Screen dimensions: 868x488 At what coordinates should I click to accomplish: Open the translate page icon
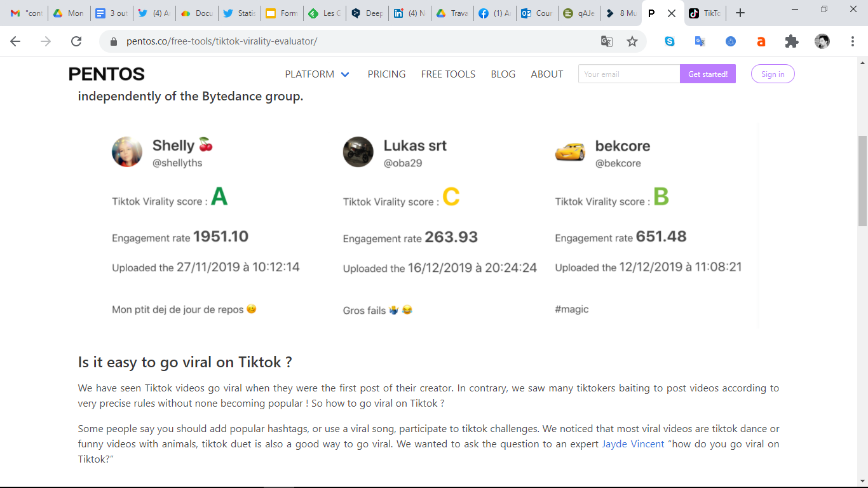[607, 41]
